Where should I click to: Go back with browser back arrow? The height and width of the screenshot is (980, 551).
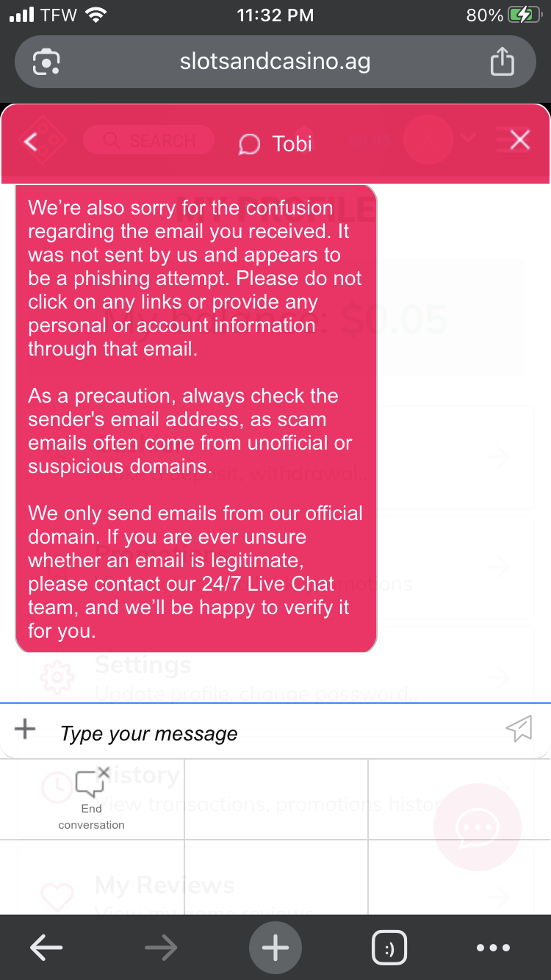(46, 948)
